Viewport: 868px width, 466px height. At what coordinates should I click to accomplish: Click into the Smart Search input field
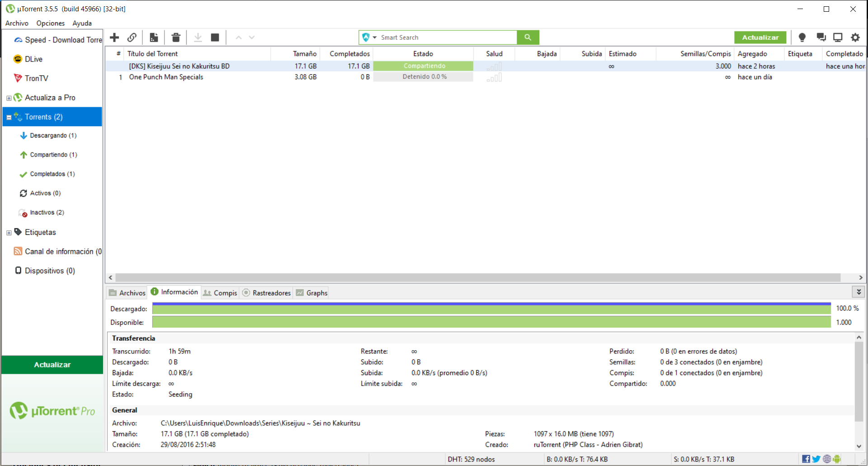(448, 38)
